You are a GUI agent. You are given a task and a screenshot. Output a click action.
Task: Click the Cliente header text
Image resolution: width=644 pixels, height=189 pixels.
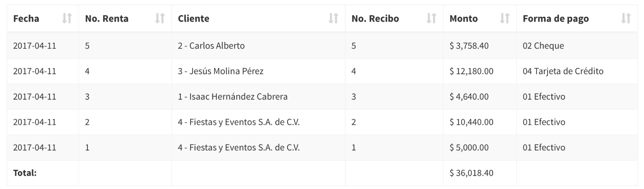pos(193,18)
